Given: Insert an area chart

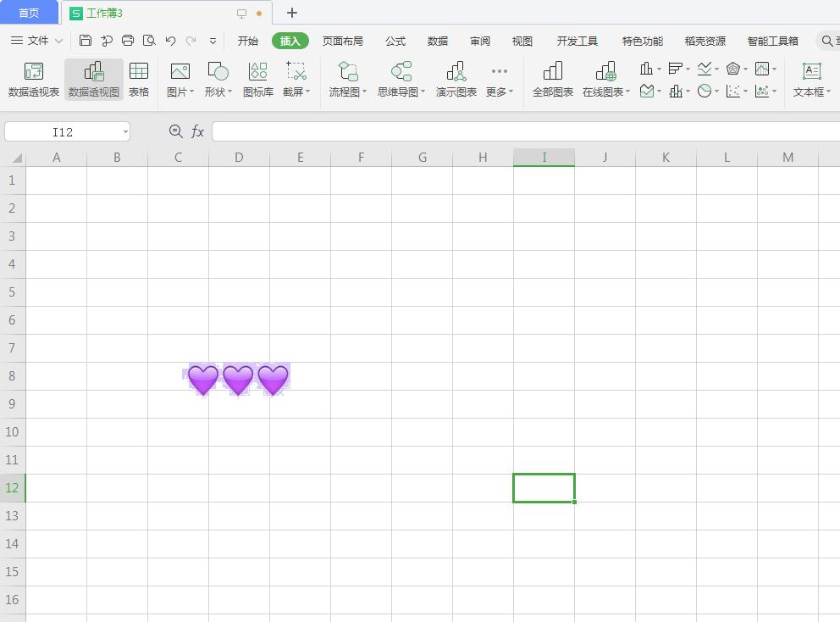Looking at the screenshot, I should click(x=647, y=92).
